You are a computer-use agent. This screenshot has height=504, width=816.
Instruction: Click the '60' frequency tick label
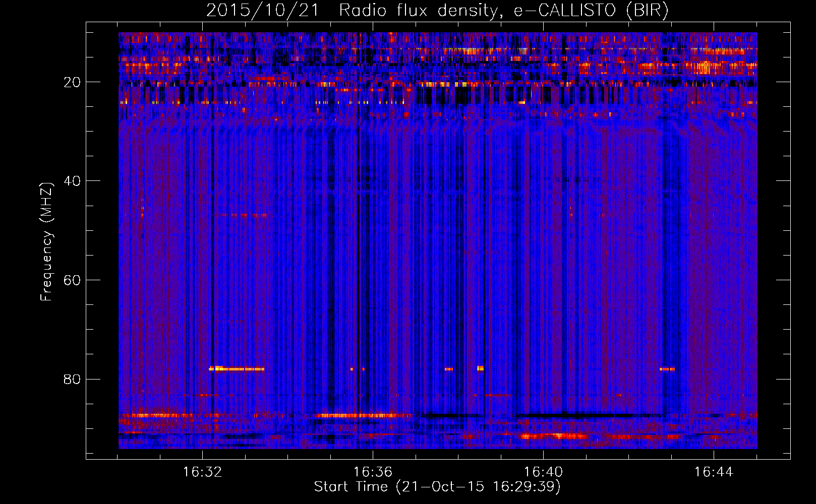(x=73, y=280)
